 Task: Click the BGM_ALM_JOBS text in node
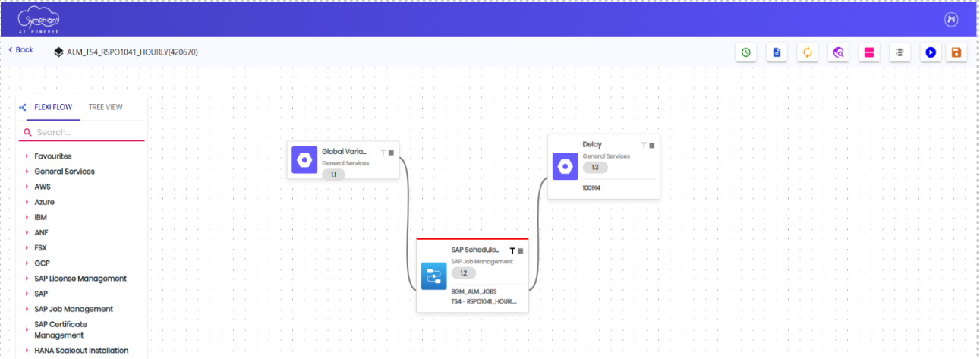[x=474, y=291]
